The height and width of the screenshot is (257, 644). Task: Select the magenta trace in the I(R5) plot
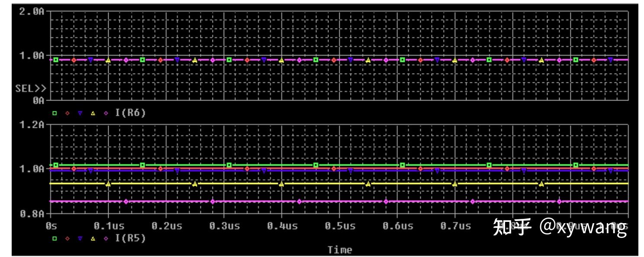pyautogui.click(x=340, y=202)
